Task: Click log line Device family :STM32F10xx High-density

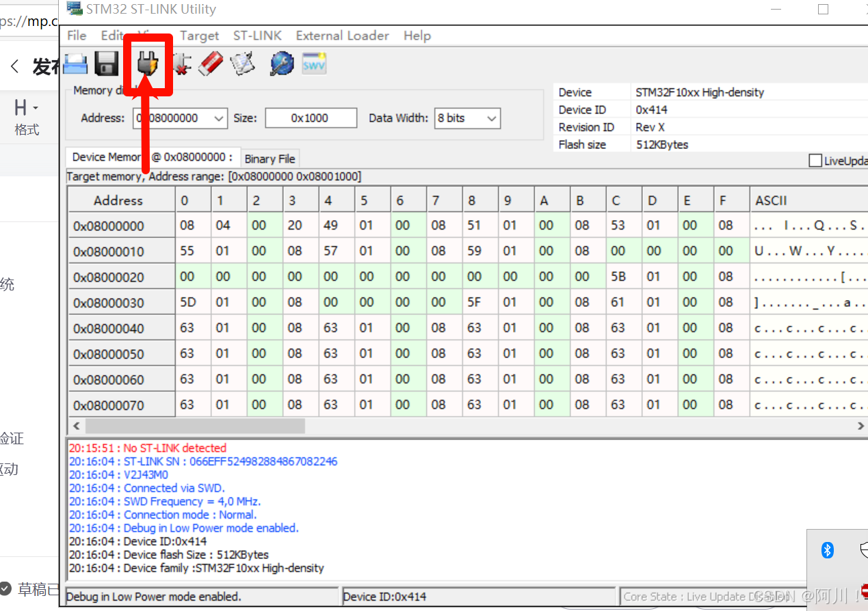Action: pyautogui.click(x=196, y=568)
